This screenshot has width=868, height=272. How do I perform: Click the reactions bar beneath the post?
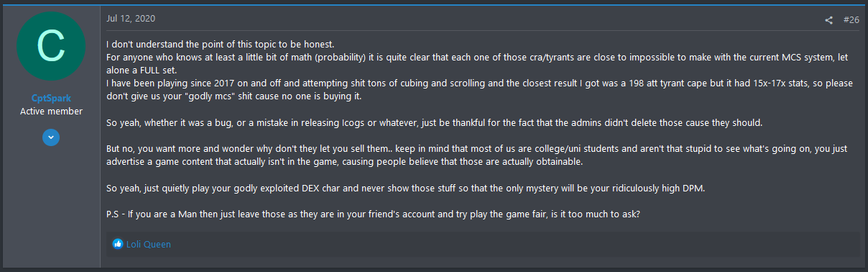[483, 244]
